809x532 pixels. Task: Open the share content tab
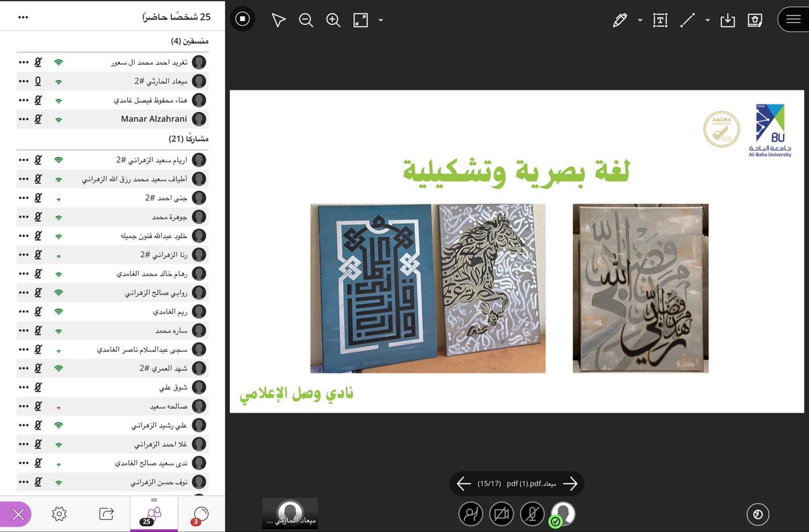coord(107,514)
